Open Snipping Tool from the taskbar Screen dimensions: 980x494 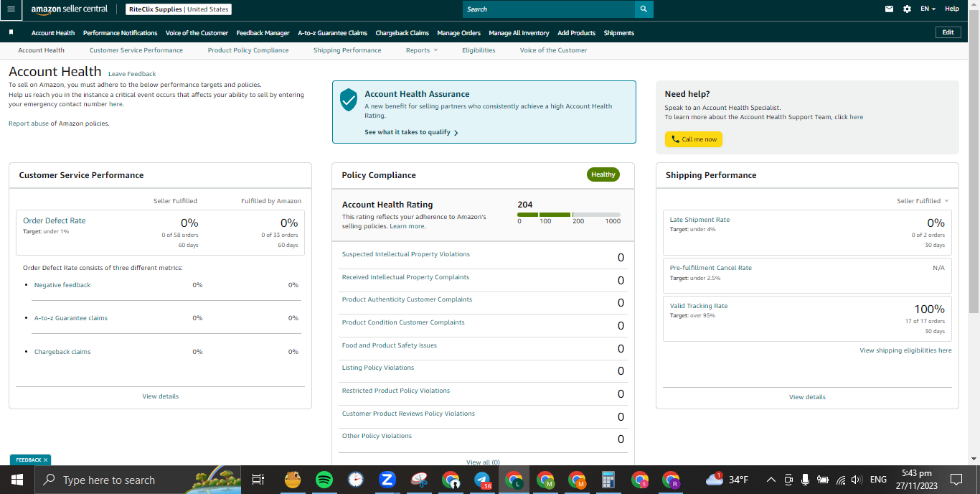[419, 480]
